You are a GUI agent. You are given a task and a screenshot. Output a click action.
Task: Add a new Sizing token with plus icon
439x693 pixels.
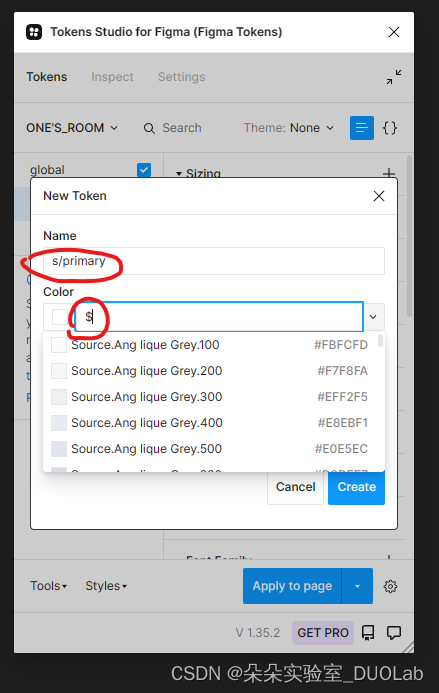389,173
